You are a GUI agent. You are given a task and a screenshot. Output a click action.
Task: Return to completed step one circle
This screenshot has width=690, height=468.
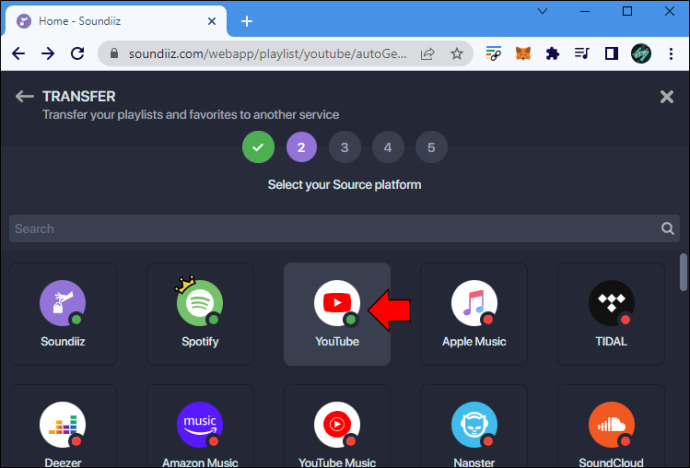(x=258, y=147)
